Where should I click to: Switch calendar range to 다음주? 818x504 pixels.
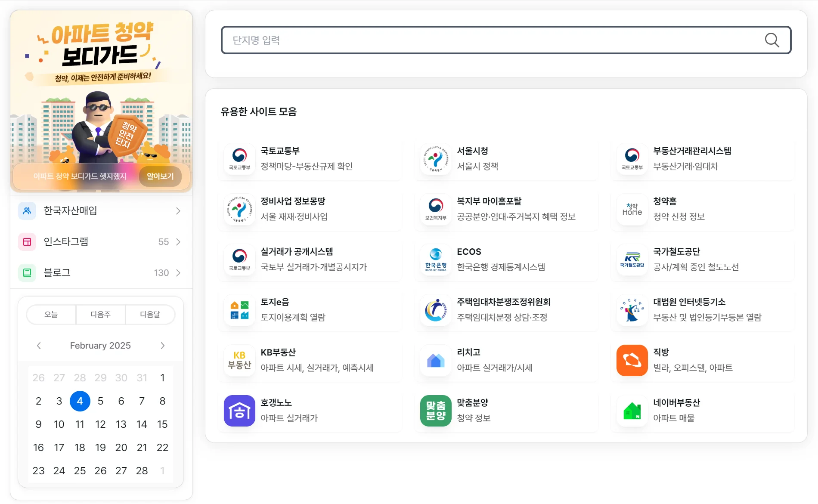pos(100,315)
